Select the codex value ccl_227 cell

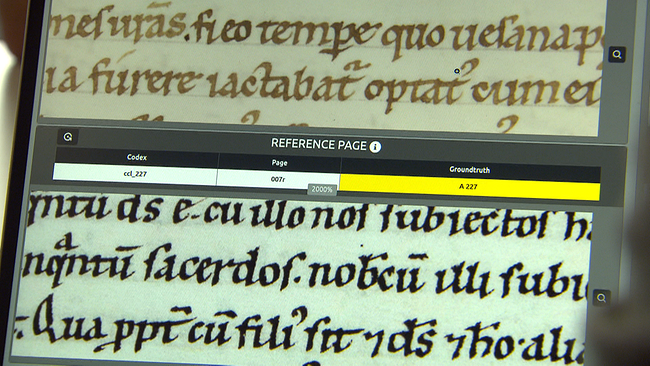tap(135, 174)
